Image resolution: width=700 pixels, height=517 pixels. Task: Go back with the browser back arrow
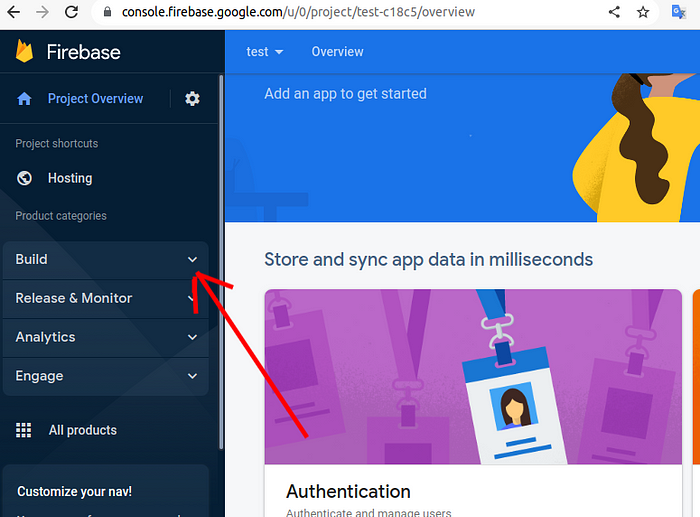click(x=14, y=12)
